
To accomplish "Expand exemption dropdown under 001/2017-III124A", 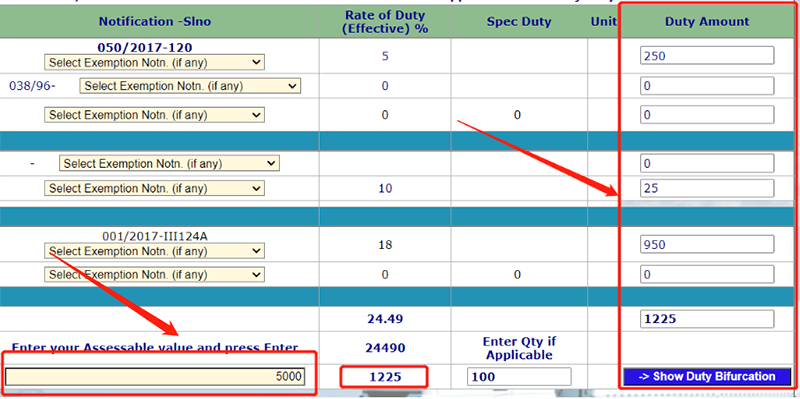I will [x=155, y=251].
